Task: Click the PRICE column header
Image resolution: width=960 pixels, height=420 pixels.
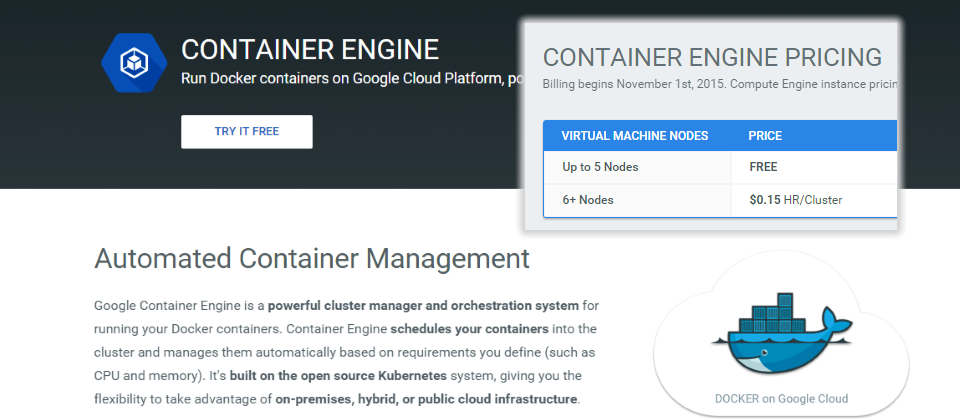Action: click(765, 136)
